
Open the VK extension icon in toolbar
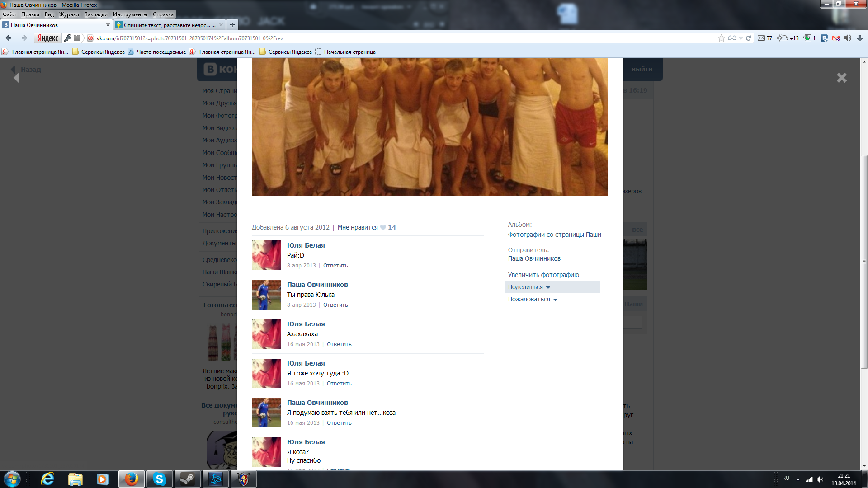(x=824, y=38)
